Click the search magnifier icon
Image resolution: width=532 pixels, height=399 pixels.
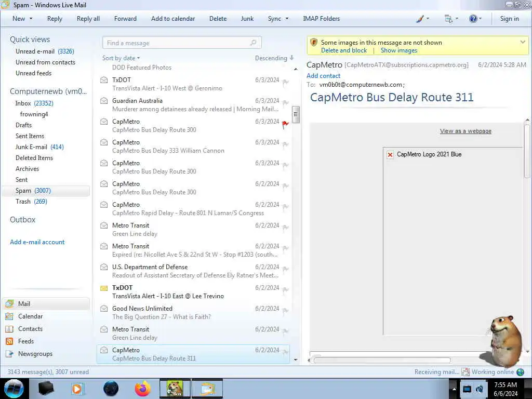tap(253, 43)
